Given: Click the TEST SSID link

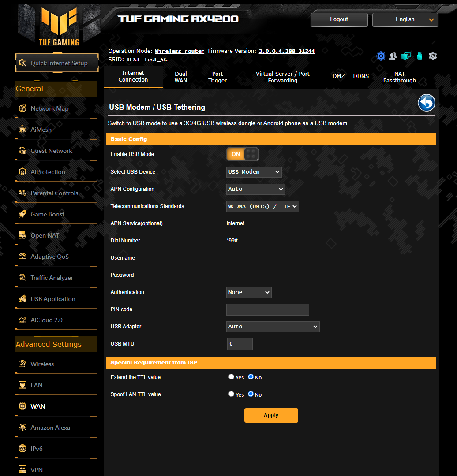Looking at the screenshot, I should 133,59.
